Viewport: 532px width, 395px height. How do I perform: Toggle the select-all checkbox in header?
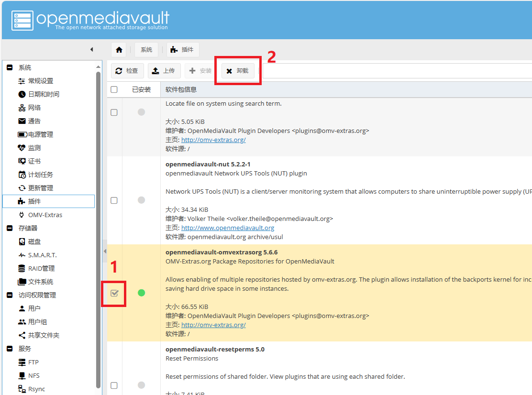(x=114, y=89)
